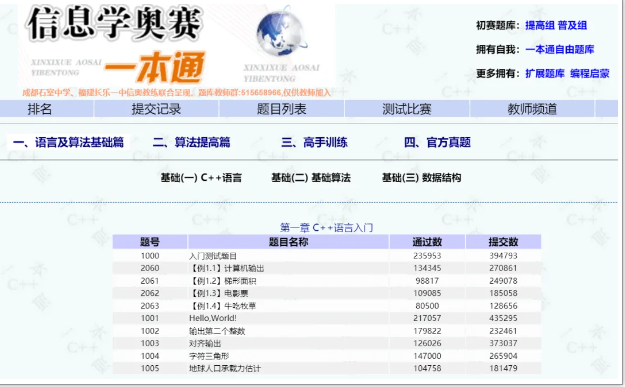Open problem 【例1.4】牛吃牧草
Screen dimensions: 625x387
pos(222,306)
